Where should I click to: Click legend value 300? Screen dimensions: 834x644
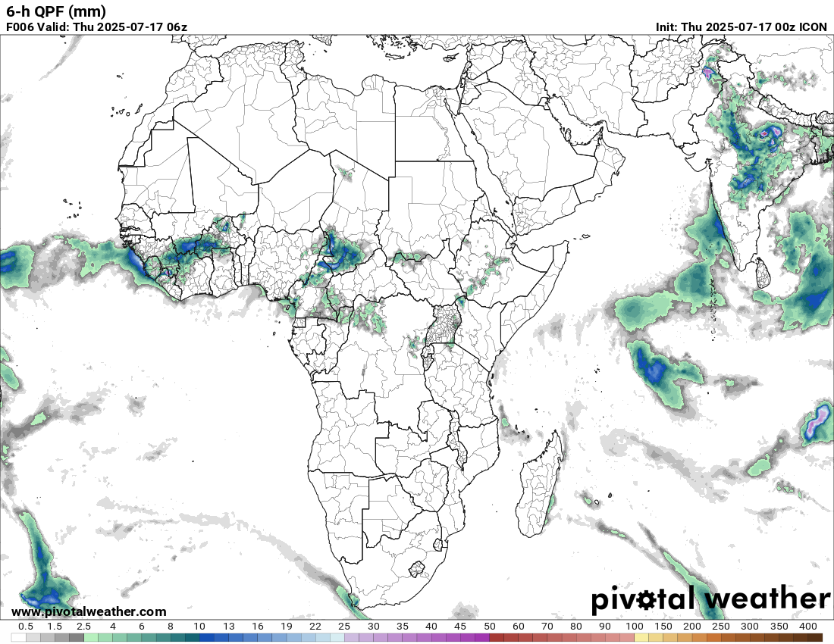point(750,627)
